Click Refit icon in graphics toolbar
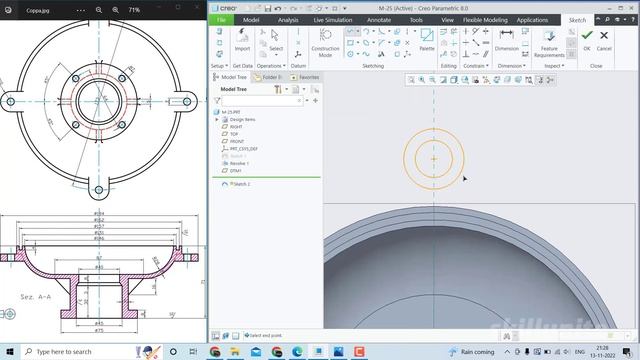640x360 pixels. pos(411,80)
